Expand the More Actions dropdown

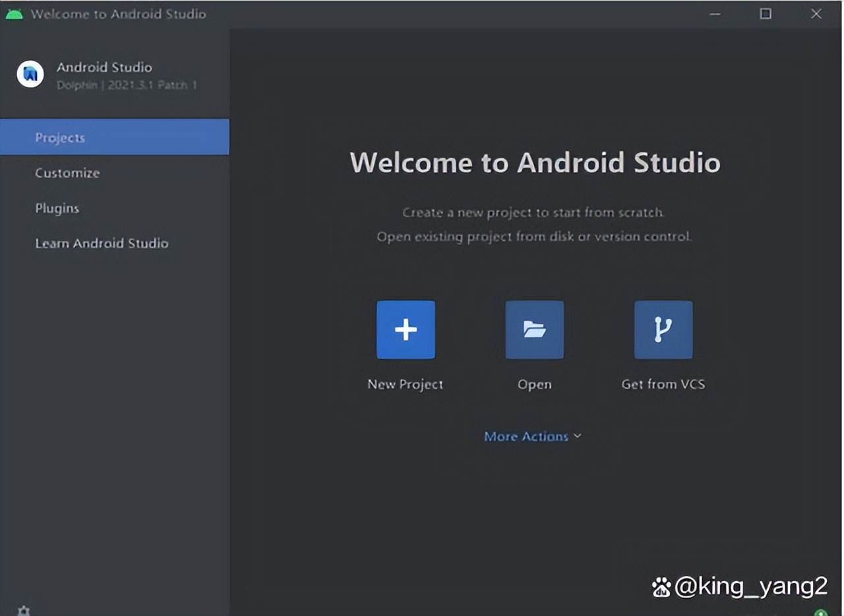tap(533, 436)
